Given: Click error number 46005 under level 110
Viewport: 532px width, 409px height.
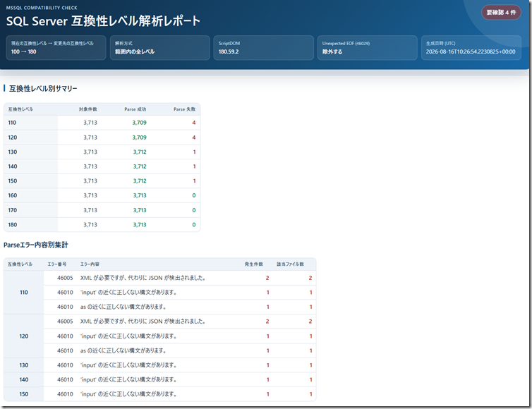Looking at the screenshot, I should [x=65, y=278].
